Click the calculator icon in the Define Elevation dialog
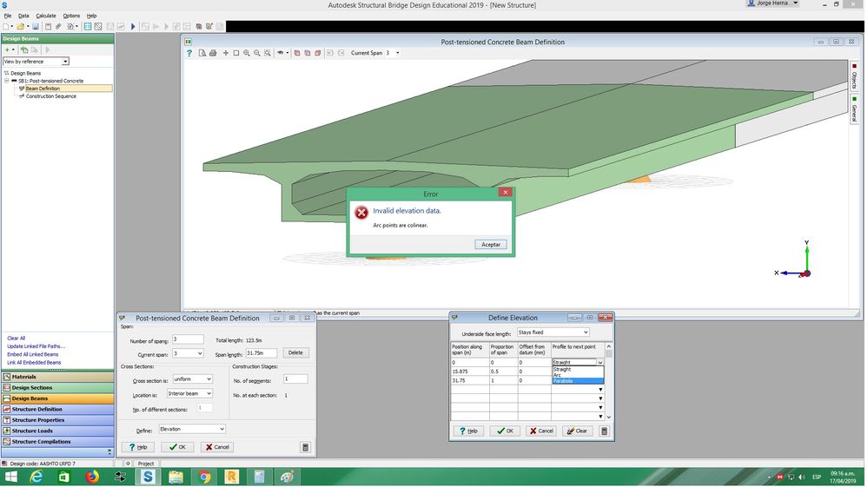Screen dimensions: 868x500 click(606, 432)
